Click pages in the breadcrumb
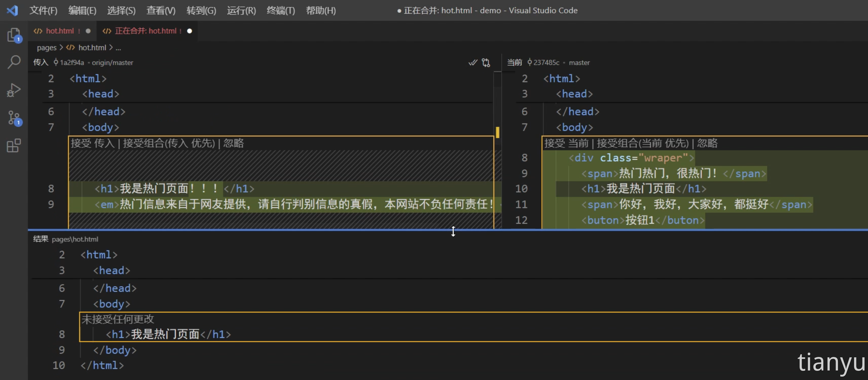Image resolution: width=868 pixels, height=380 pixels. pos(47,48)
